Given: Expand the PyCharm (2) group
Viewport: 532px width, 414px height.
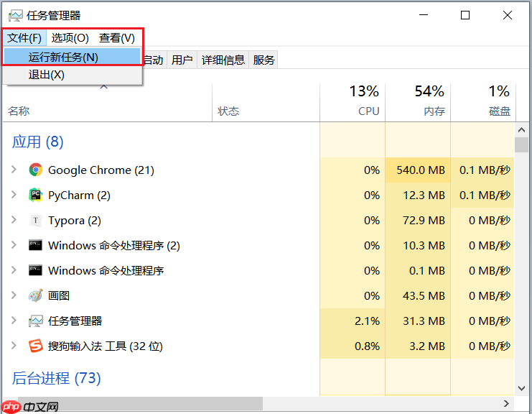Looking at the screenshot, I should [14, 194].
